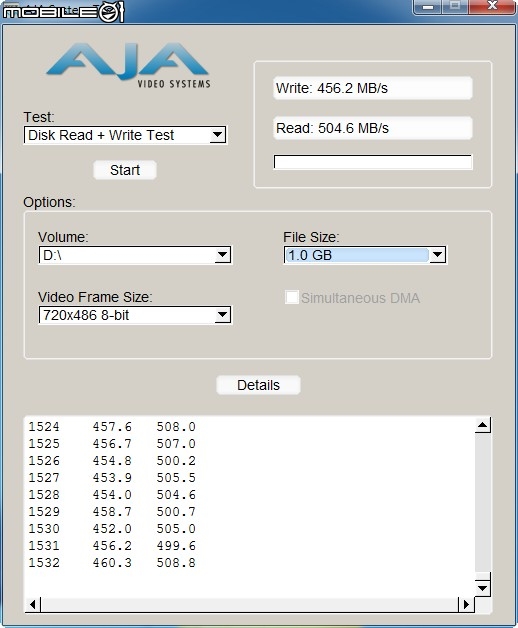The width and height of the screenshot is (518, 628).
Task: Select results row 1530
Action: pos(112,529)
